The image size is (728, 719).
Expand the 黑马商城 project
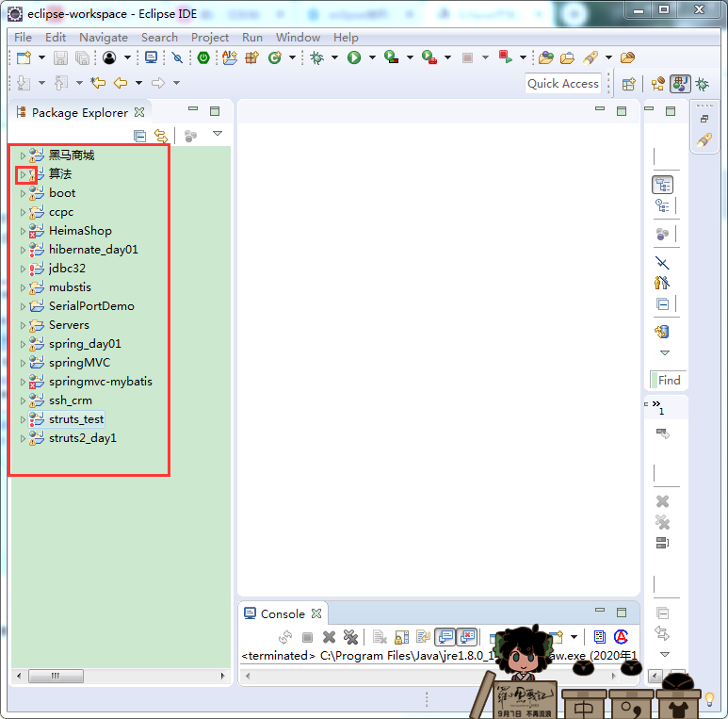(x=23, y=155)
